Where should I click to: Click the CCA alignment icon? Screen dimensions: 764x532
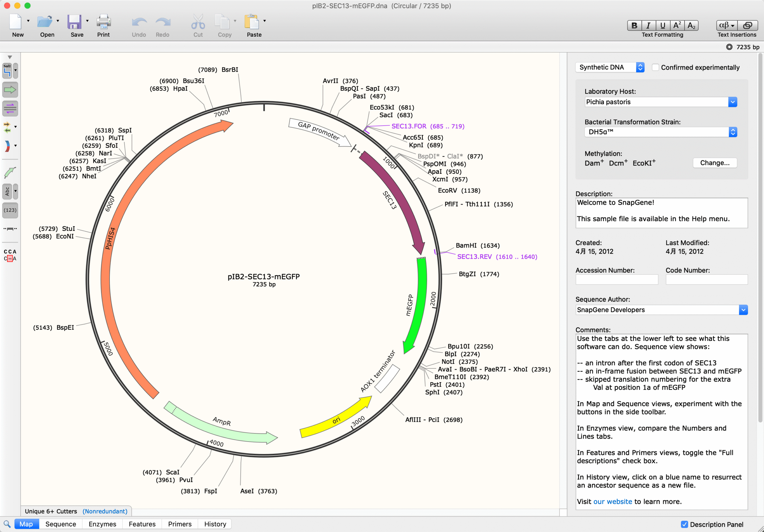coord(10,255)
